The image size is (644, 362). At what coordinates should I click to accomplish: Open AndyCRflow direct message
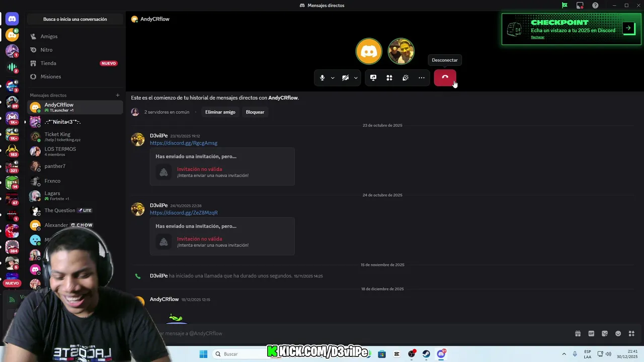(x=75, y=107)
